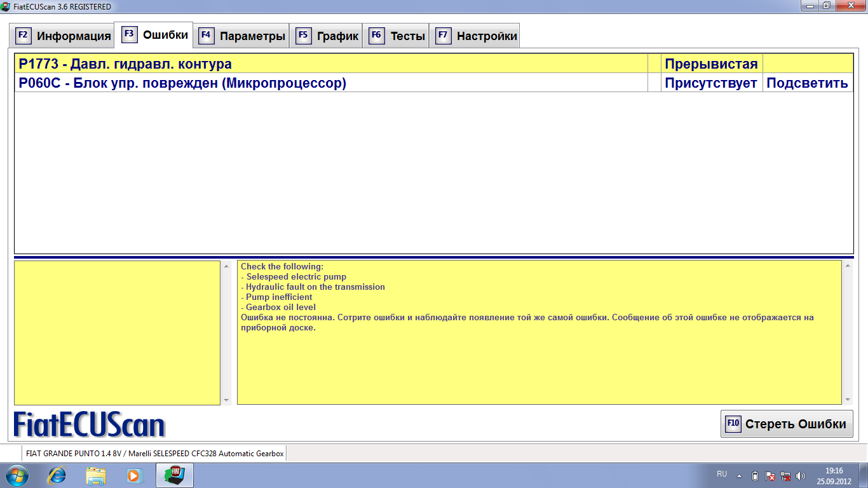The height and width of the screenshot is (488, 868).
Task: Click the F3 icon on Ошибки tab
Action: click(130, 34)
